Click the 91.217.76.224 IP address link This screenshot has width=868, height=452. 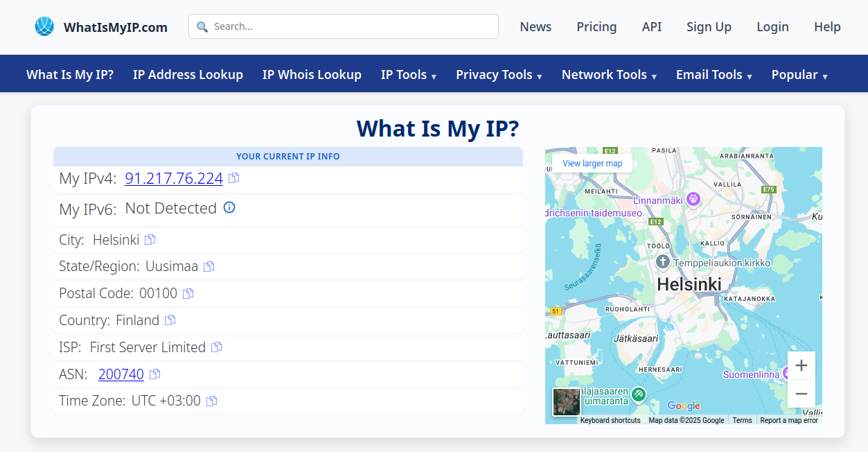coord(174,178)
